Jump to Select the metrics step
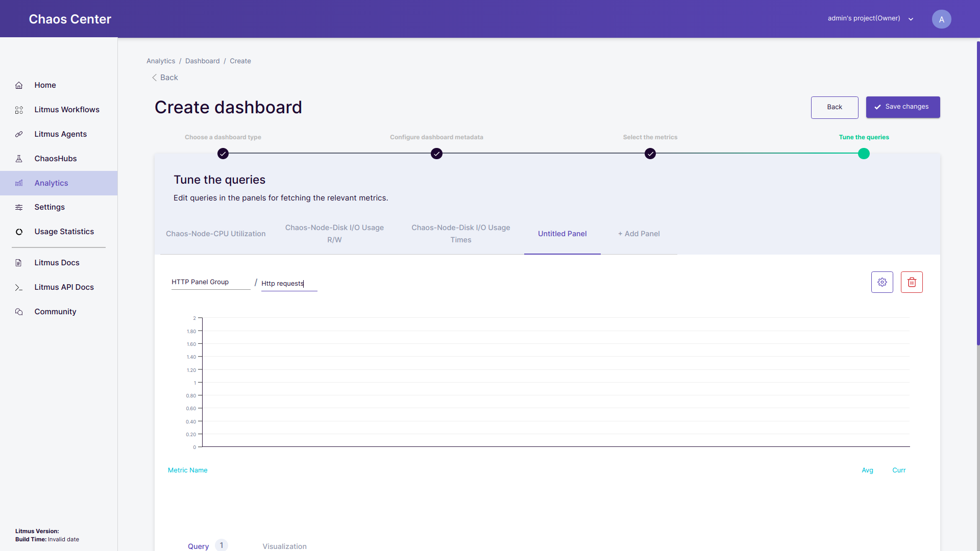The height and width of the screenshot is (551, 980). (x=650, y=154)
